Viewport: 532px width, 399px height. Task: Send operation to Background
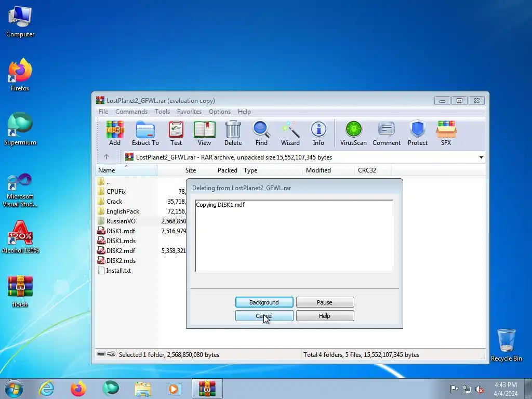click(264, 302)
